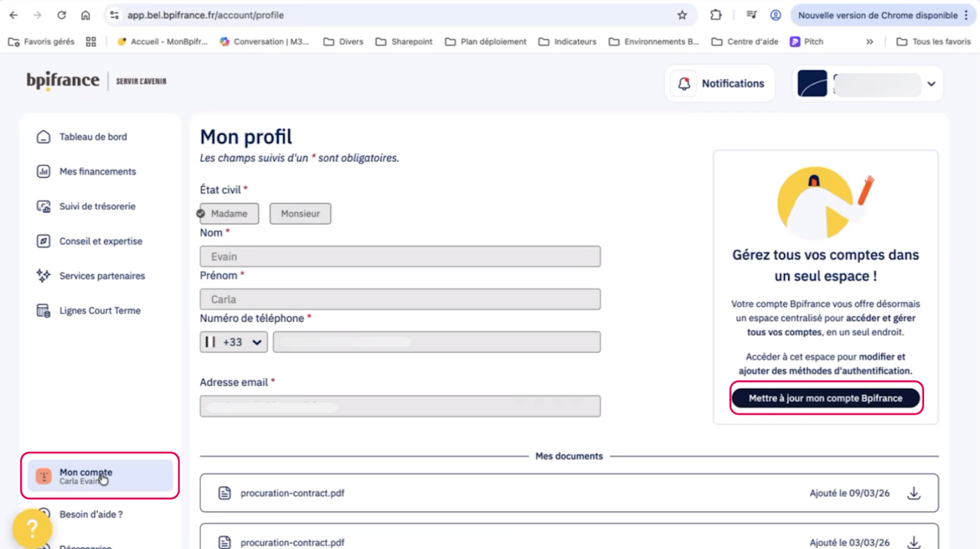Screen dimensions: 980x549
Task: Click the browser address bar URL
Action: [x=206, y=15]
